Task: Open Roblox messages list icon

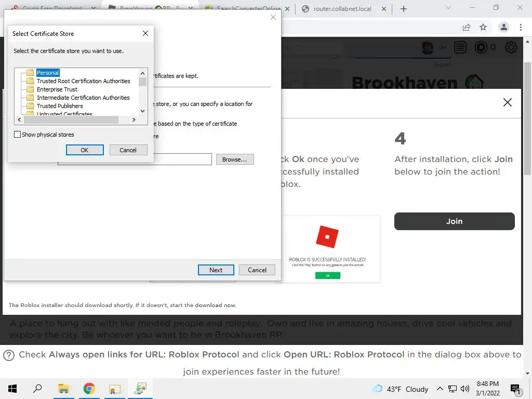Action: pyautogui.click(x=460, y=47)
